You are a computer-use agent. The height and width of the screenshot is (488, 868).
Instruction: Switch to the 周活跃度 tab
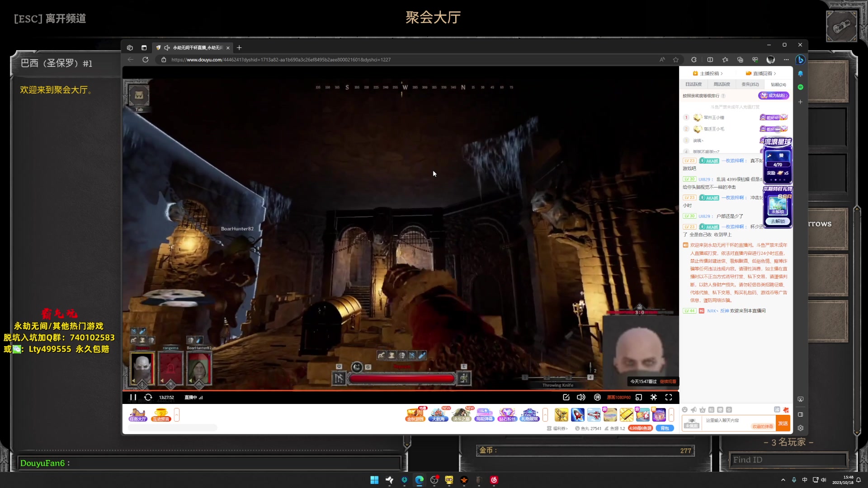[722, 84]
